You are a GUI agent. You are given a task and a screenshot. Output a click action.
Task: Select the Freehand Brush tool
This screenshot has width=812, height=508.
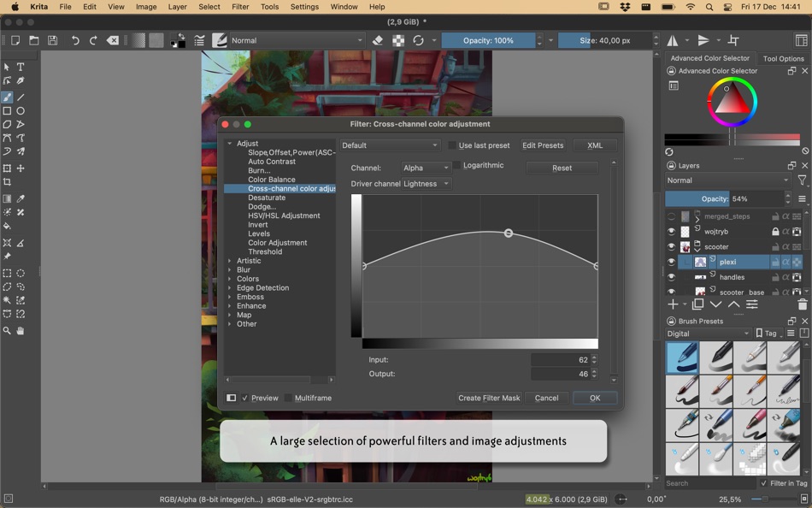coord(7,97)
